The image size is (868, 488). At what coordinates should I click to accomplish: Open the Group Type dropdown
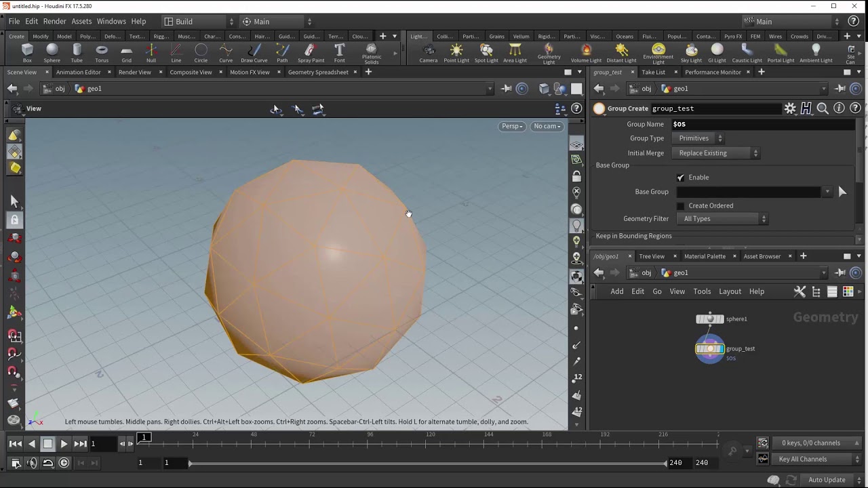pyautogui.click(x=701, y=138)
